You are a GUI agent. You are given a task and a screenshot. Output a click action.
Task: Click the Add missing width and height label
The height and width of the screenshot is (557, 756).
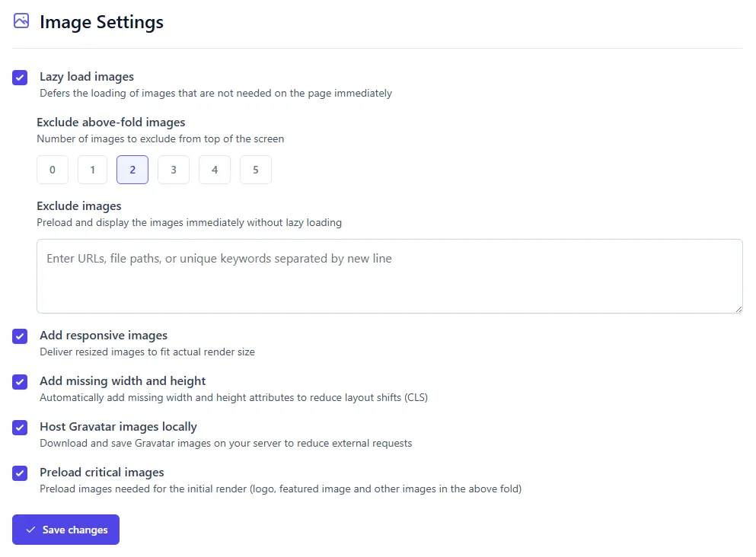123,381
